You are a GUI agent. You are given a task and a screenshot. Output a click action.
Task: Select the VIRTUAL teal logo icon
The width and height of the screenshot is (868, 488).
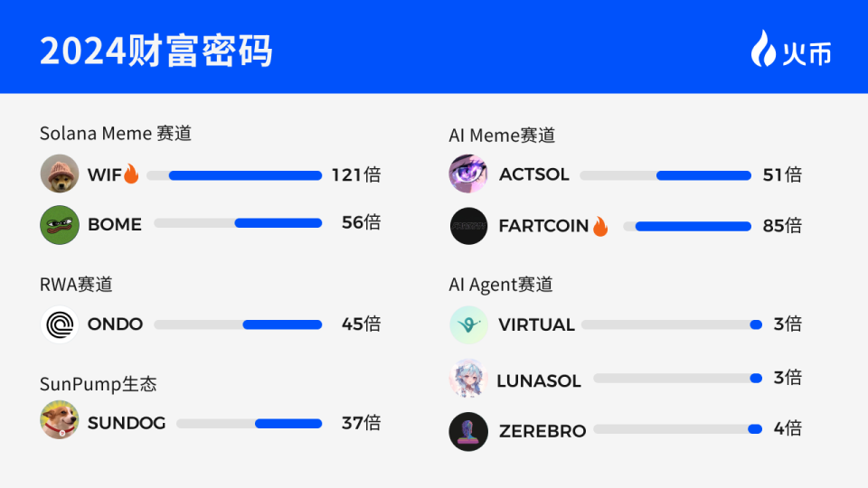(468, 324)
